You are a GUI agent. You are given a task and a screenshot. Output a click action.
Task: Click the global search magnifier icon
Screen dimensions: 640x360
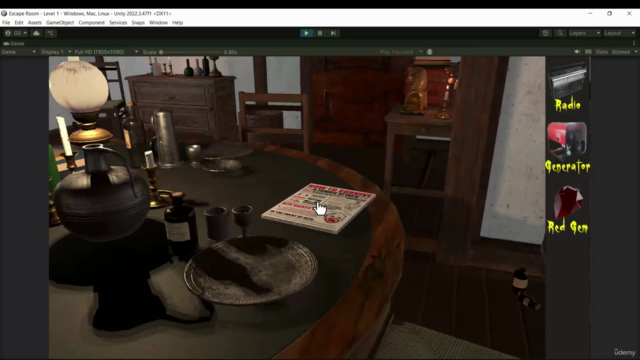click(x=560, y=33)
